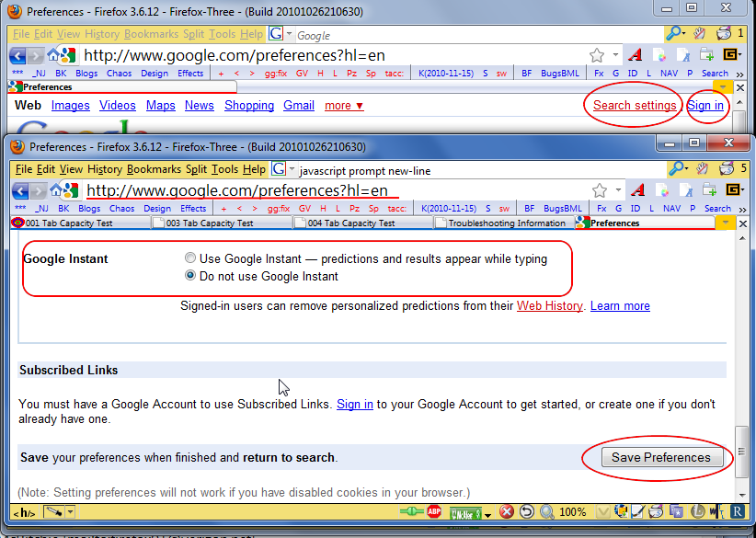Click the G-box icon at front toolbar's right end

[x=731, y=190]
